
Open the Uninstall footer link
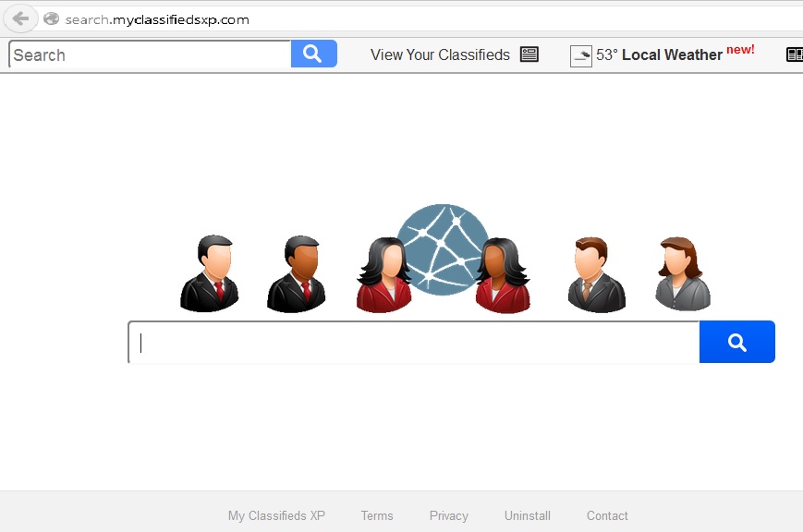528,515
